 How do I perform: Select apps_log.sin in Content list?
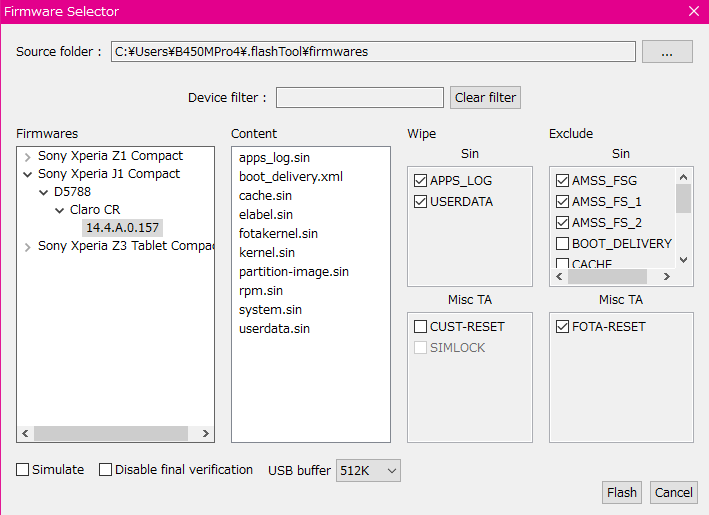(274, 157)
